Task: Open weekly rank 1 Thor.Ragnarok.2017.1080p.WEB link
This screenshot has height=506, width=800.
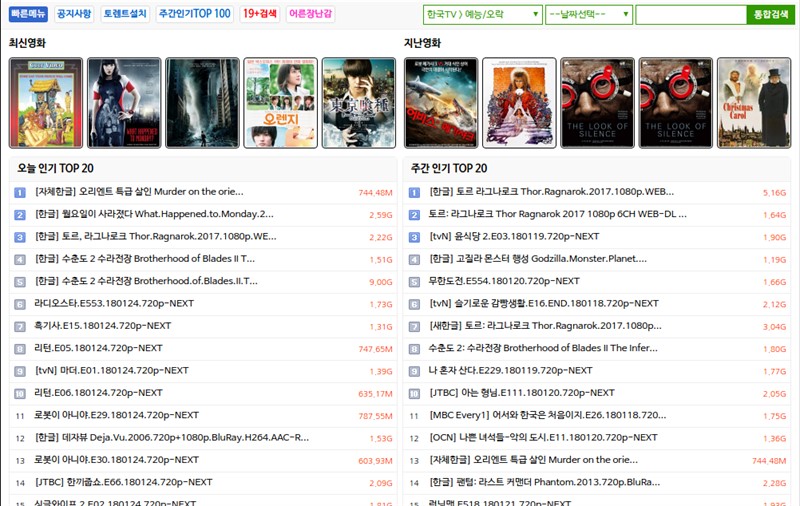Action: (x=552, y=192)
